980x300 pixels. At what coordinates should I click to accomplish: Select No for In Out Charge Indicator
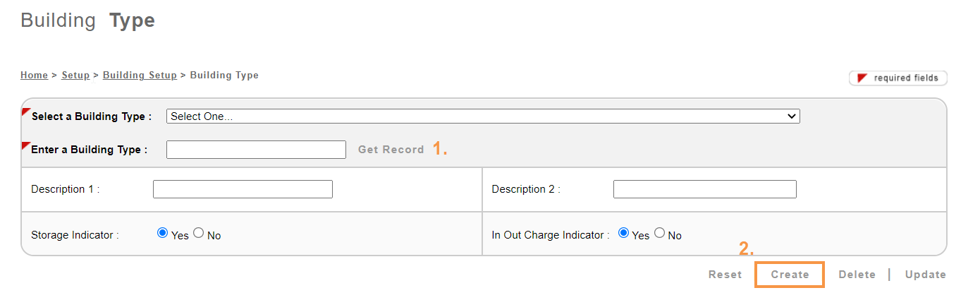[x=659, y=233]
